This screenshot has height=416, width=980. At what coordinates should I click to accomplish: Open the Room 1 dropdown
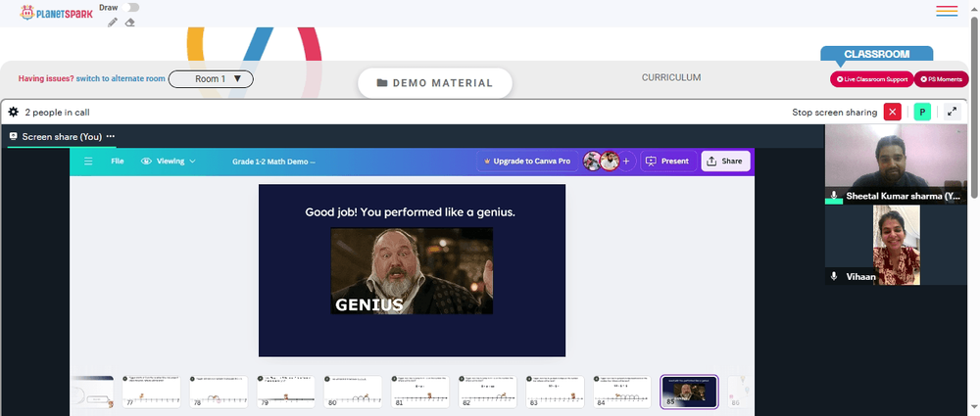(x=211, y=79)
